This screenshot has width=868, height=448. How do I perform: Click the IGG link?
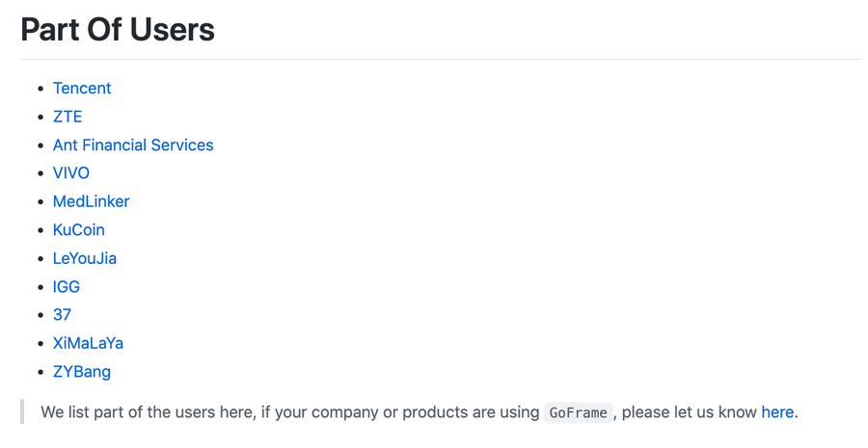pos(67,287)
